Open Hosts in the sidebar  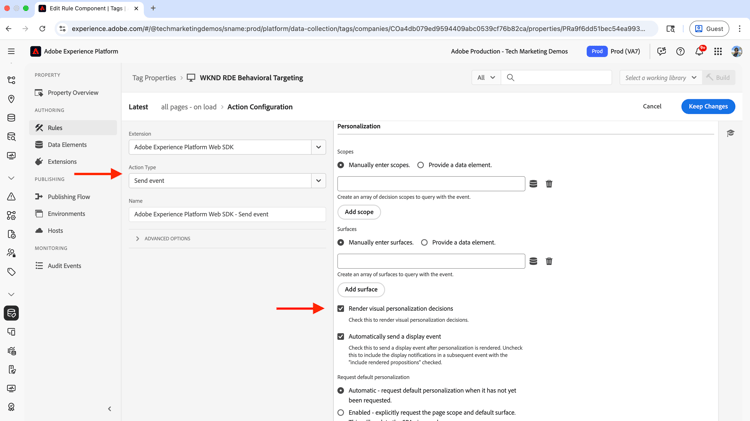73,231
